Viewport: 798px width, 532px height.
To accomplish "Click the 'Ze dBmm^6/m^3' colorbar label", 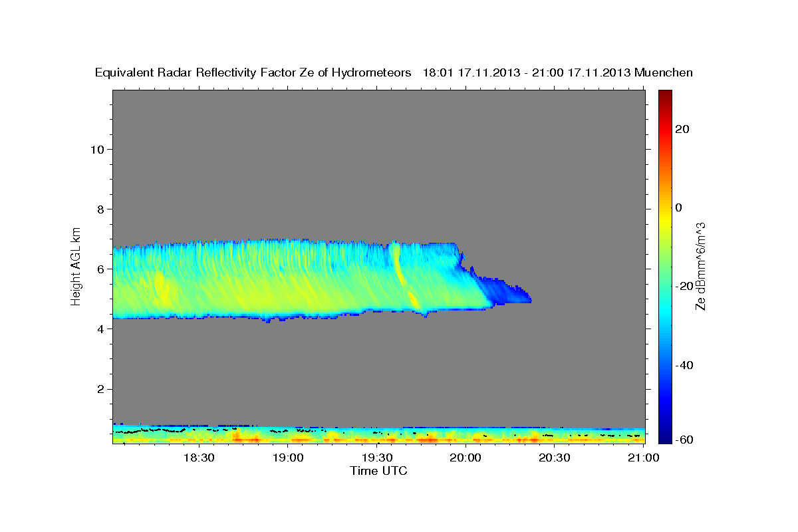I will click(700, 266).
